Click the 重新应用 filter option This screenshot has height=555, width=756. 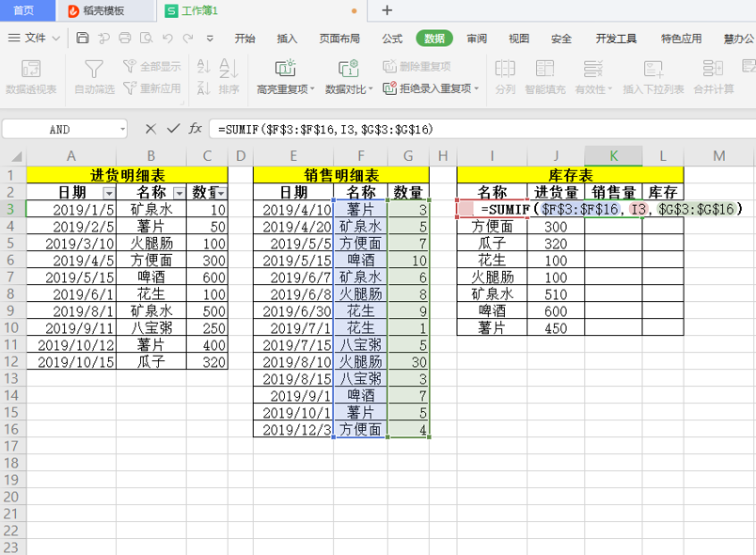click(x=152, y=88)
